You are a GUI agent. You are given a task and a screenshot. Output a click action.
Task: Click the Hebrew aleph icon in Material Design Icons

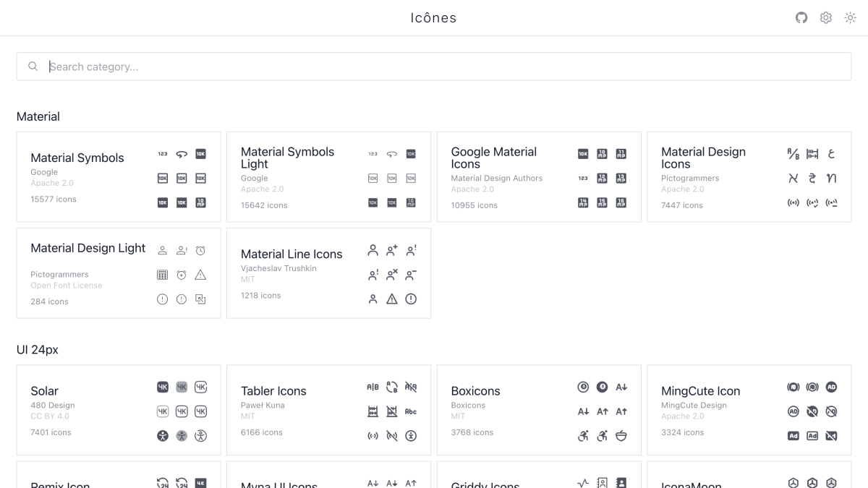tap(793, 178)
